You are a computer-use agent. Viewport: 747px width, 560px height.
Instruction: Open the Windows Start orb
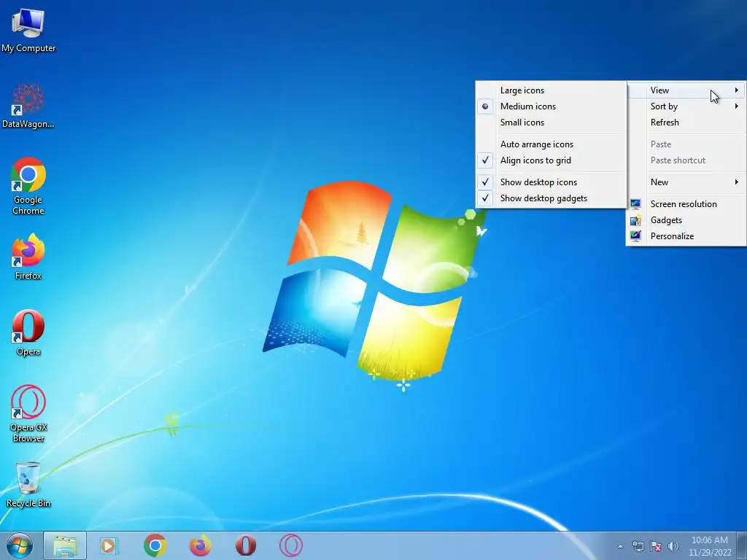pos(20,545)
